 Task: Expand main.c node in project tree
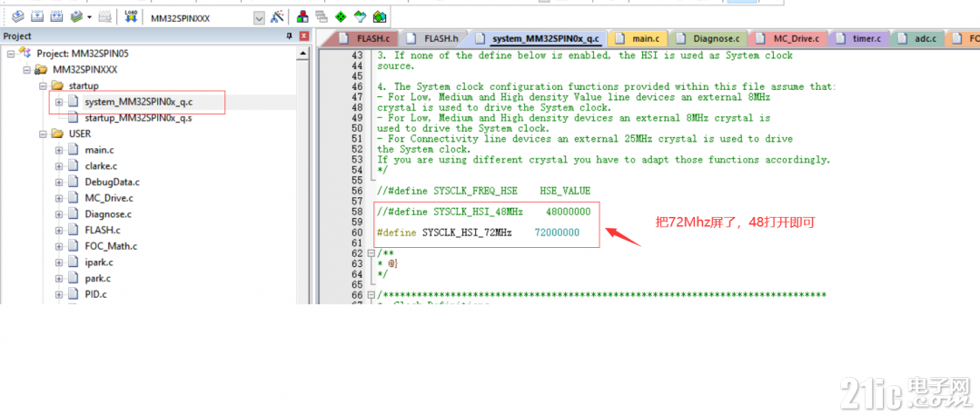coord(59,150)
